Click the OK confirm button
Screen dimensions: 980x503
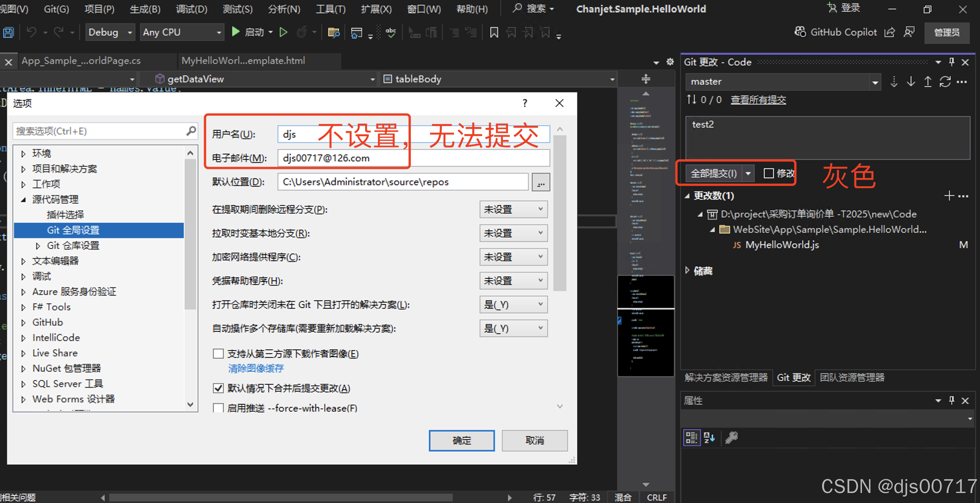pyautogui.click(x=462, y=440)
